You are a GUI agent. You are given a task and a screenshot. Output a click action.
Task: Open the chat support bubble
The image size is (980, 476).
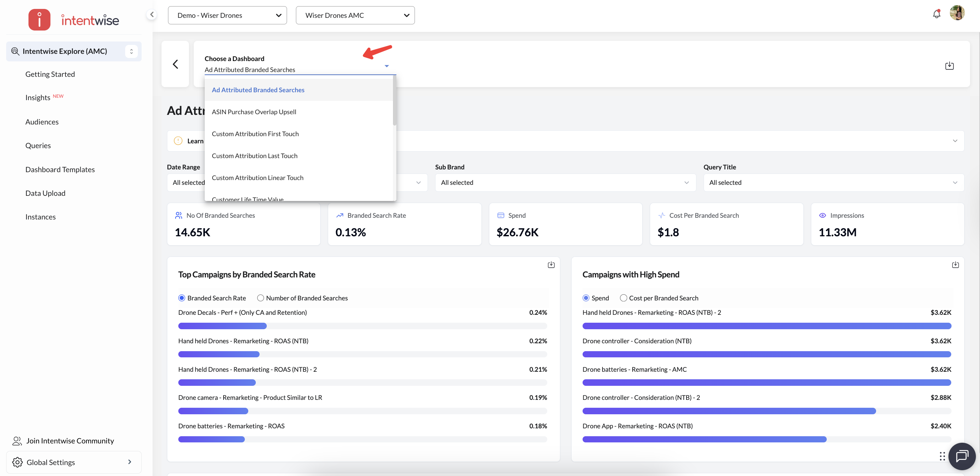[962, 456]
